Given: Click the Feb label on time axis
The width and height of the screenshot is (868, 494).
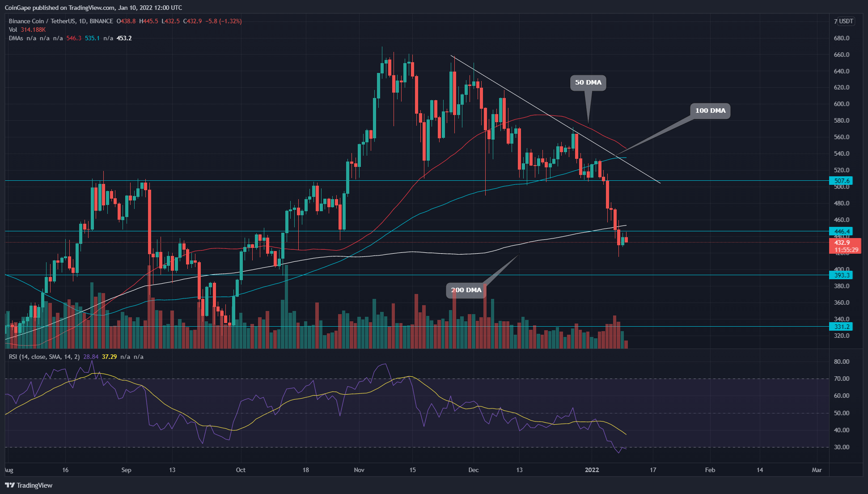Looking at the screenshot, I should 710,470.
